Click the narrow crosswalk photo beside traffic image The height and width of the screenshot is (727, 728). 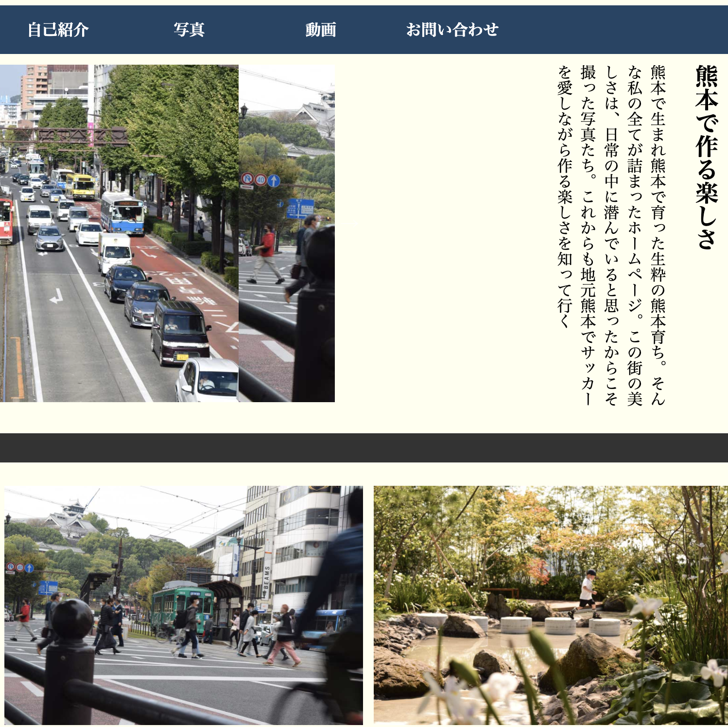coord(287,233)
